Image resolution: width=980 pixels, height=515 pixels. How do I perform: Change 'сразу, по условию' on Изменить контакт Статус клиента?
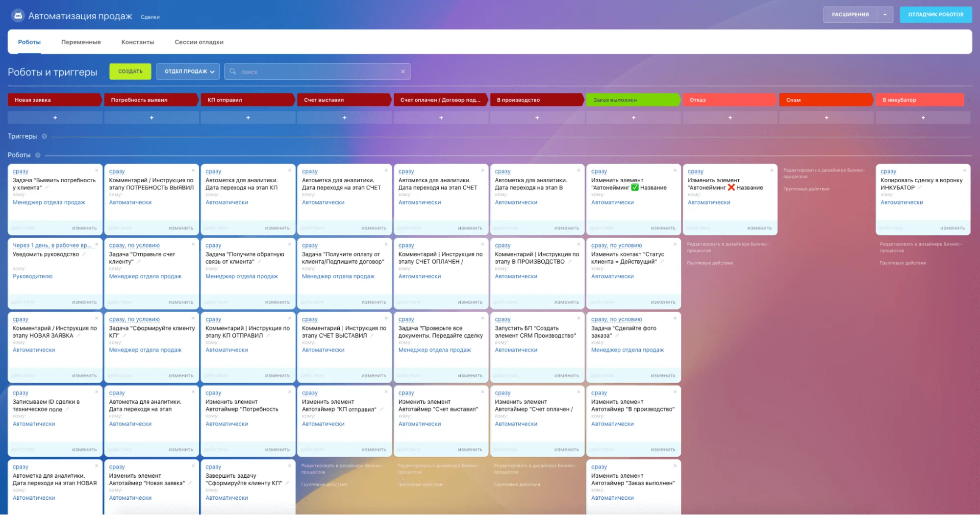(616, 245)
